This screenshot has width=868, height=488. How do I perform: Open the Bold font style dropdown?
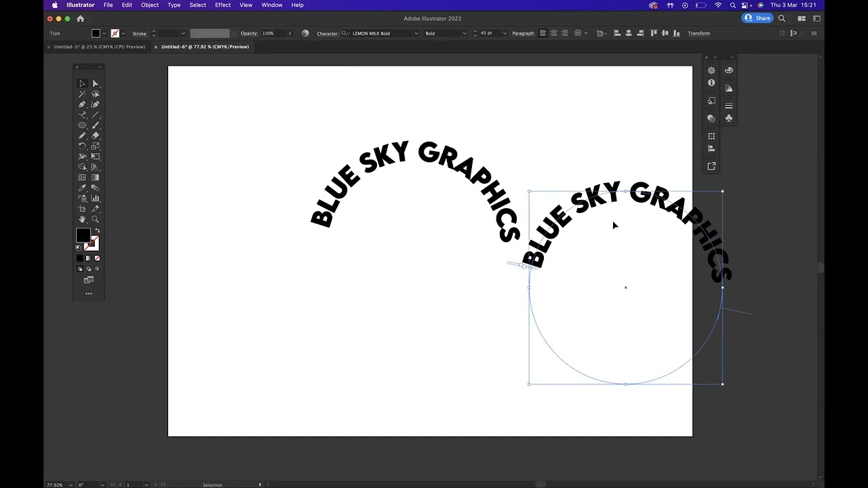point(464,33)
